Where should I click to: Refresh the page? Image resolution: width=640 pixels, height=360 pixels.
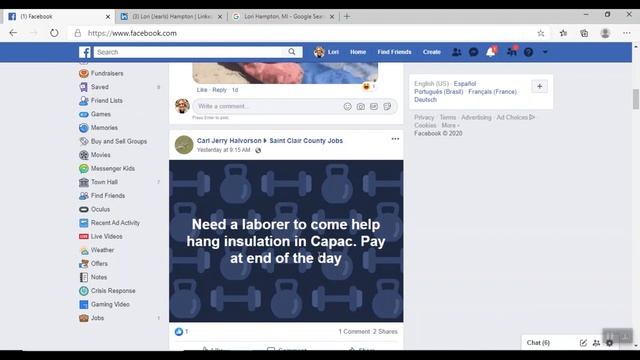click(54, 33)
